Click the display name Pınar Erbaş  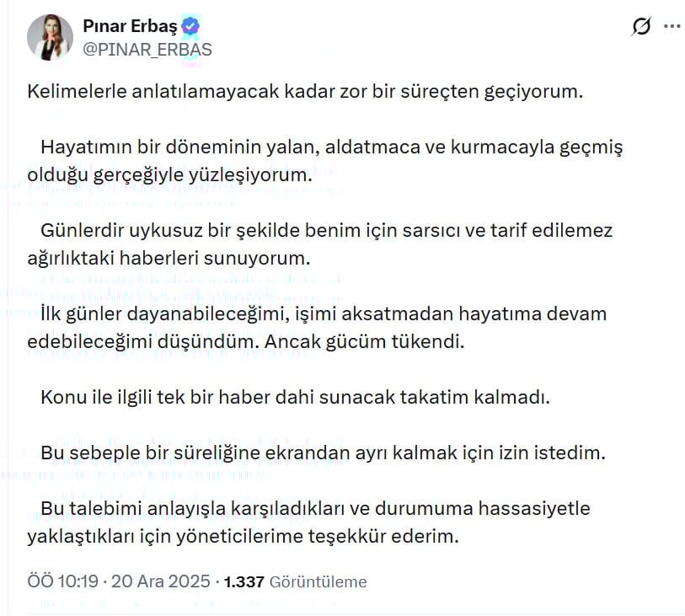click(x=130, y=26)
